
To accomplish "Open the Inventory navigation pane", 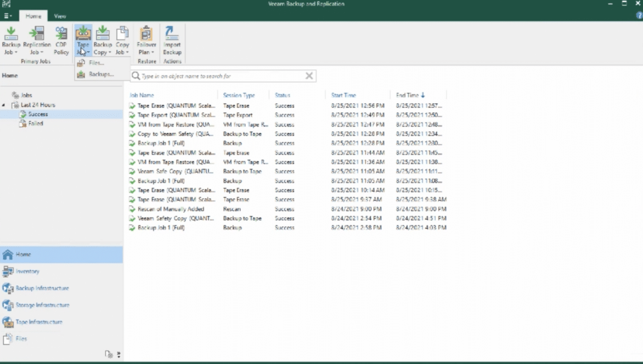I will [x=62, y=271].
